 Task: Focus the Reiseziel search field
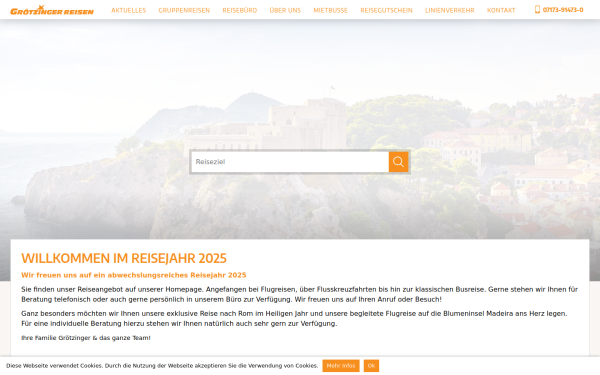point(290,162)
